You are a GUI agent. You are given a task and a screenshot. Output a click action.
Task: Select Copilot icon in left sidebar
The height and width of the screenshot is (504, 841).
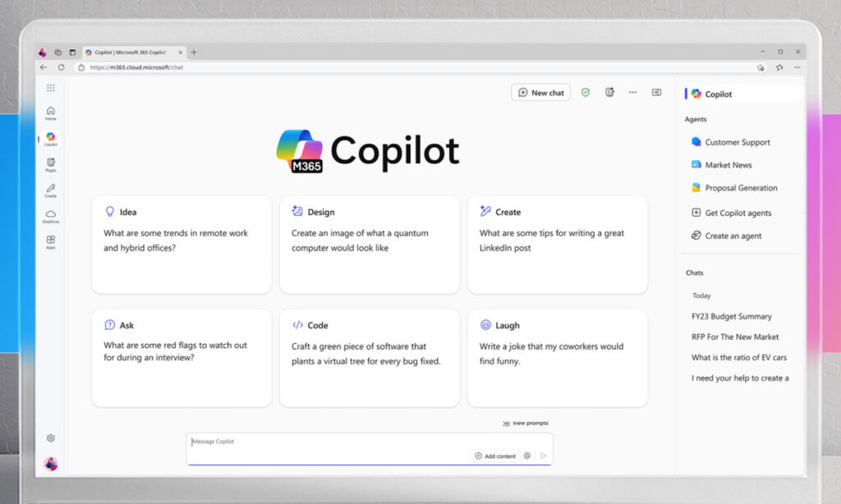tap(50, 139)
